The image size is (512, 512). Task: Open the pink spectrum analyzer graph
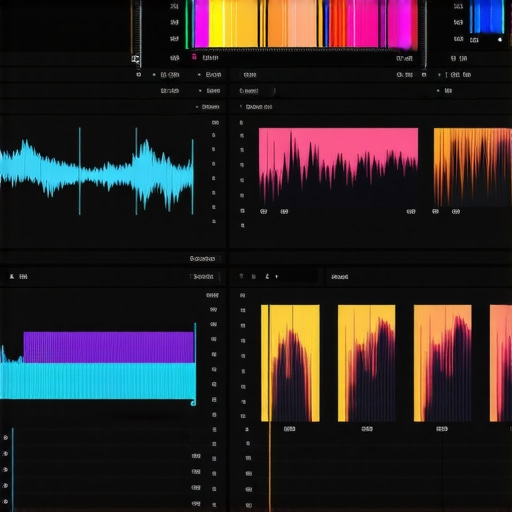click(338, 167)
